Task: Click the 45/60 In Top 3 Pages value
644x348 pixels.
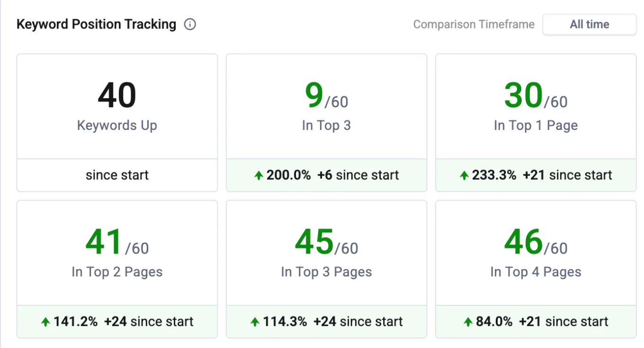Action: tap(326, 243)
